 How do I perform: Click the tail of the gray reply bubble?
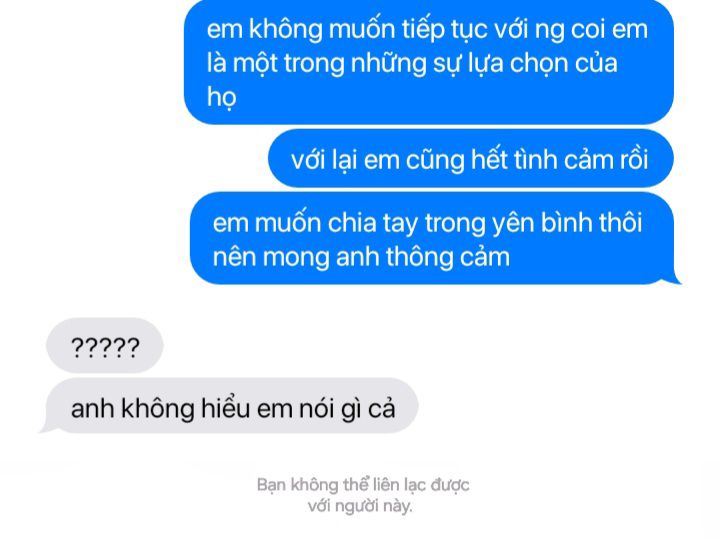pos(48,427)
